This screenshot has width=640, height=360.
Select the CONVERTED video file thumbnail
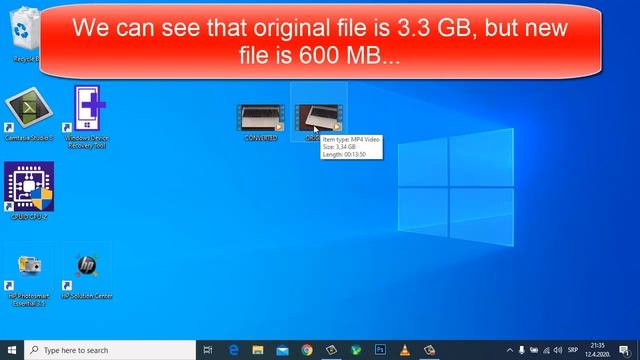point(261,118)
